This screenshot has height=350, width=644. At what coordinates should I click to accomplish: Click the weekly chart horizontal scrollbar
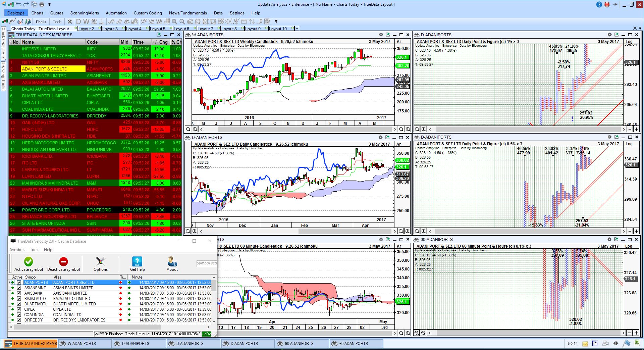click(298, 129)
